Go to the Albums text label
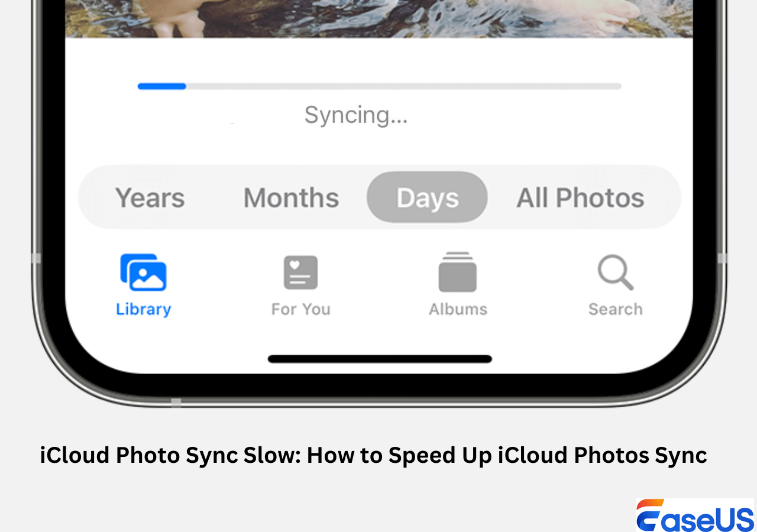 (458, 309)
